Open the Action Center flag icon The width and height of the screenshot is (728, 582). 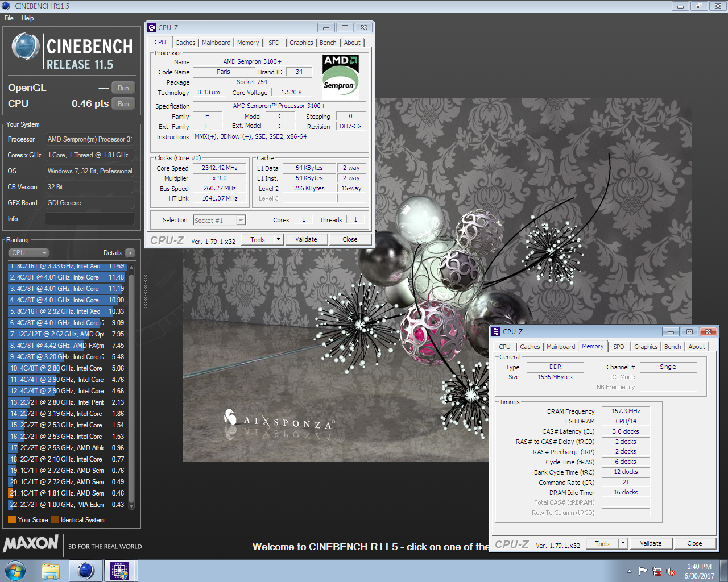pos(643,571)
